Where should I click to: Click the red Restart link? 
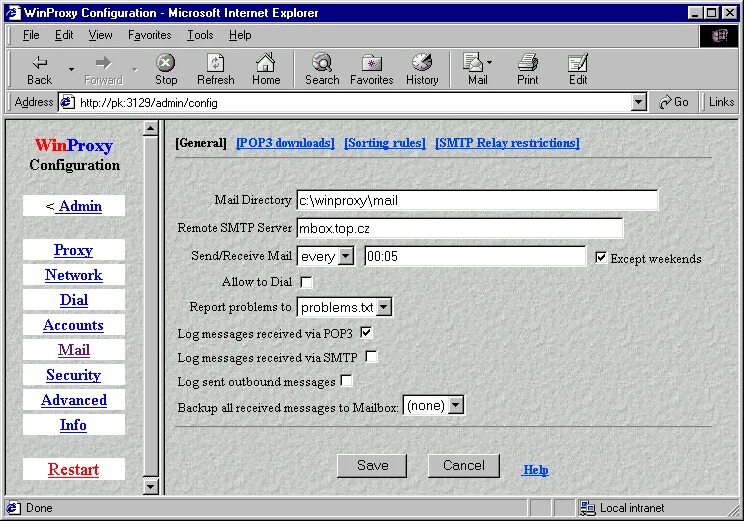tap(74, 469)
